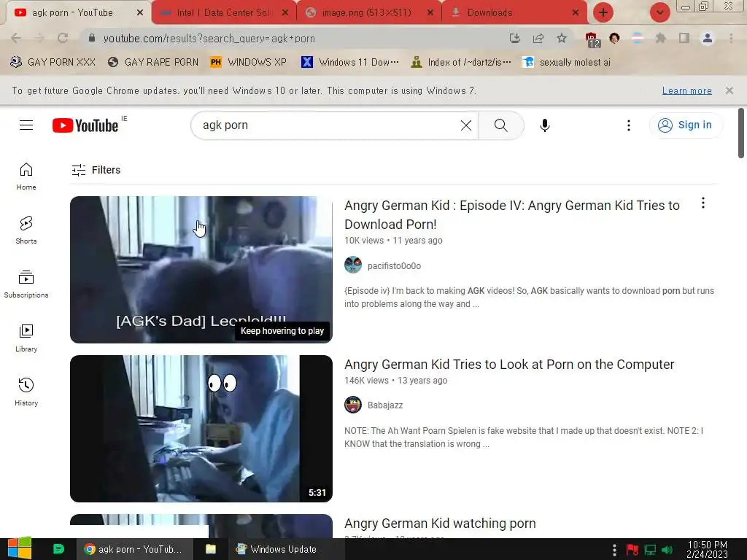Toggle the browser side panel
The width and height of the screenshot is (747, 560).
tap(684, 38)
